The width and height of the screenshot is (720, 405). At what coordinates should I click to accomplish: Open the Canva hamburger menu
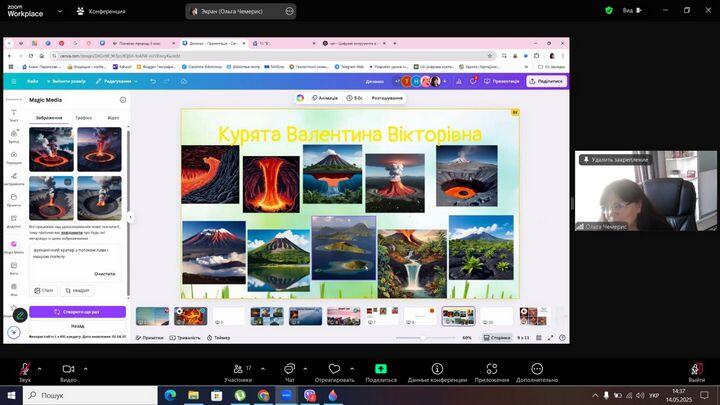[14, 81]
